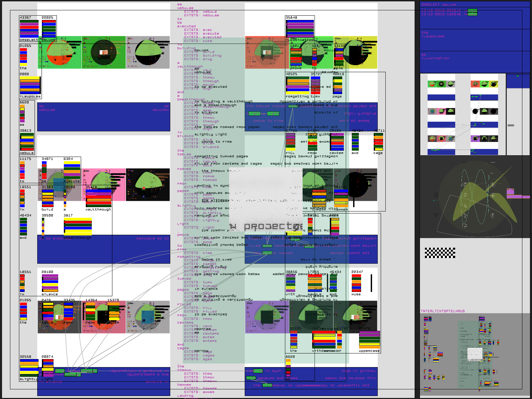This screenshot has height=399, width=532.
Task: Select 'the ilaupoleas' text in blue panel
Action: [x=433, y=35]
